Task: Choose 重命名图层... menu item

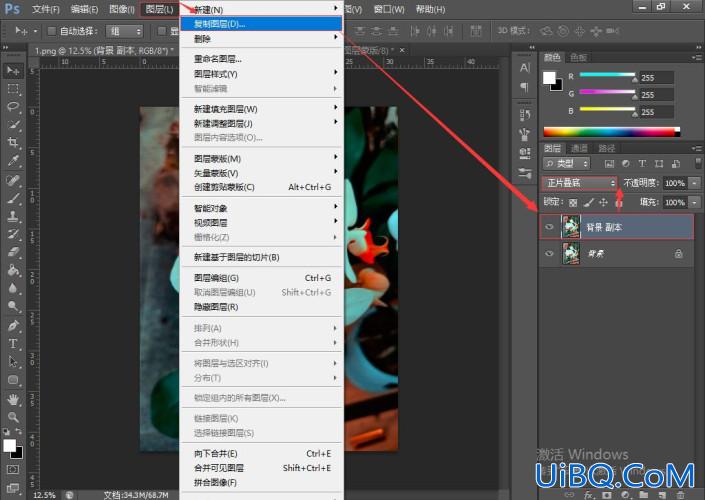Action: pyautogui.click(x=261, y=59)
